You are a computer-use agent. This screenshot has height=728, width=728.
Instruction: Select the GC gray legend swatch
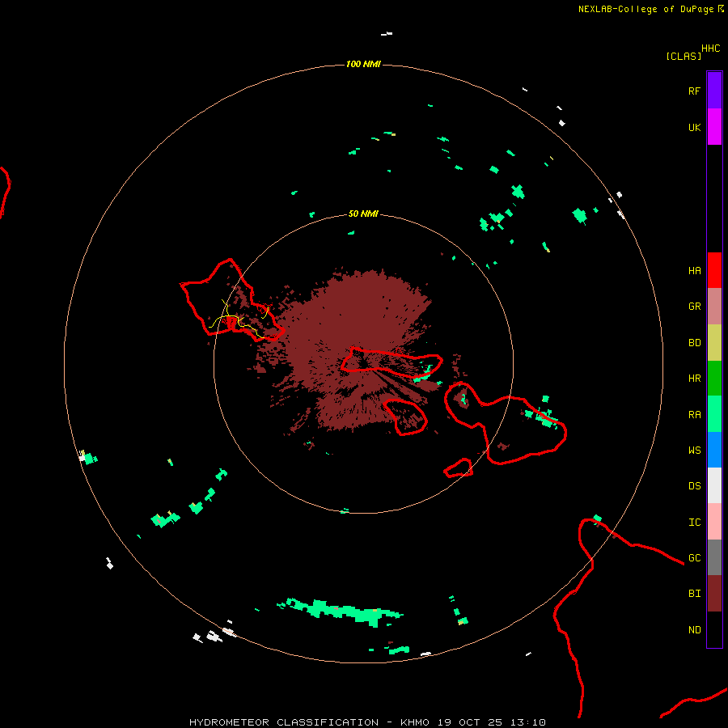tap(714, 557)
